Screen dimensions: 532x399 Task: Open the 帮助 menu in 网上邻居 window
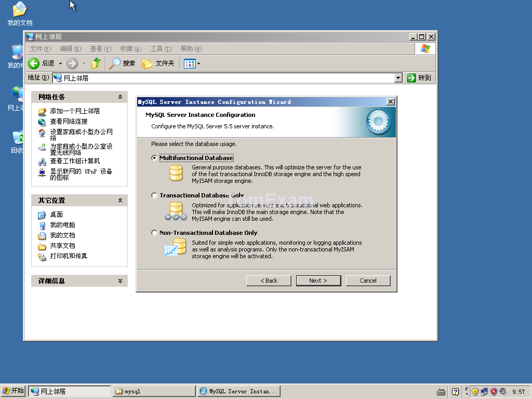[191, 49]
